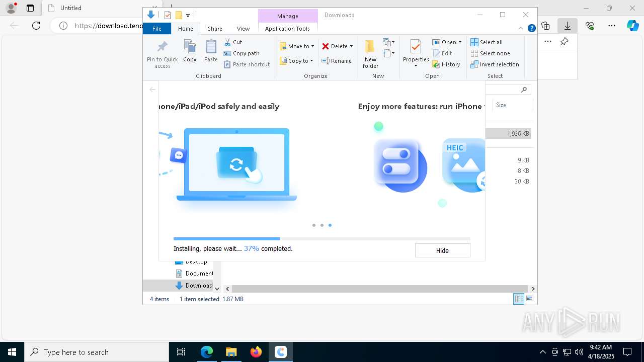Click Customize Quick Access Toolbar arrow
644x362 pixels.
tap(188, 15)
